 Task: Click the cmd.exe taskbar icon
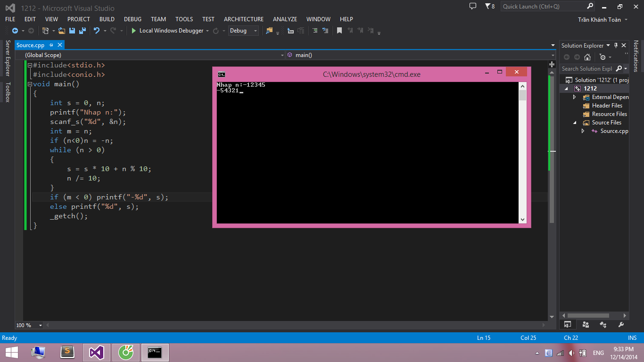(x=155, y=352)
